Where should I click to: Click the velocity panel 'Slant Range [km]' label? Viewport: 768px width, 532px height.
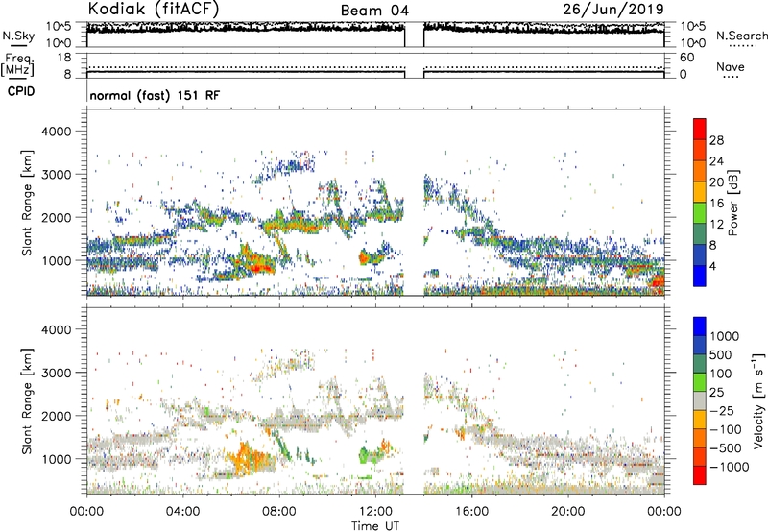click(x=28, y=400)
